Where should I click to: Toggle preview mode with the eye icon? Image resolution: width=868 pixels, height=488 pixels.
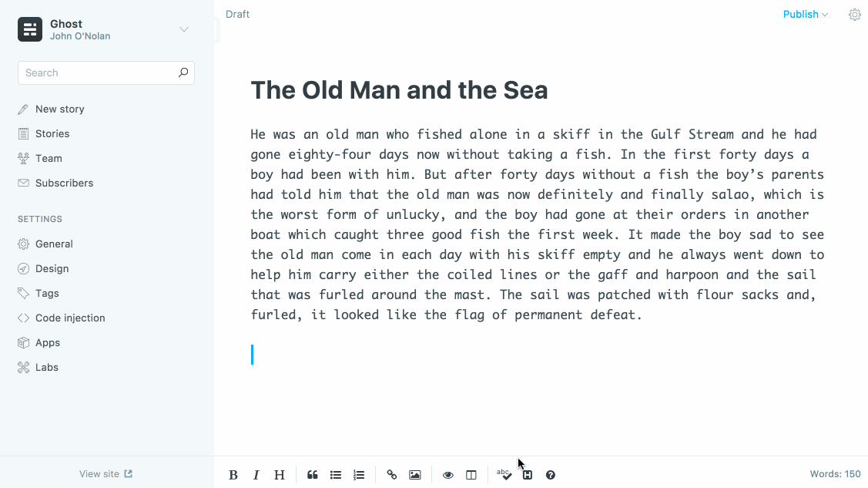448,475
